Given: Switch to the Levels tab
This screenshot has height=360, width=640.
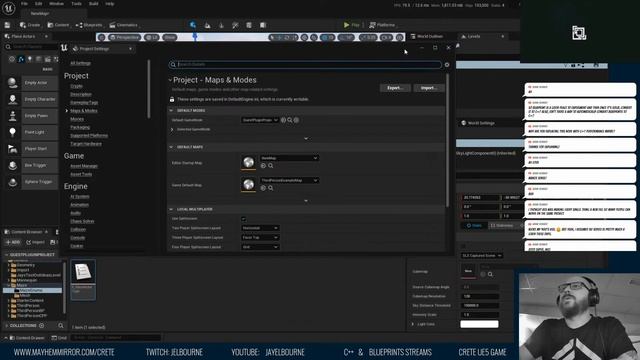Looking at the screenshot, I should point(473,36).
